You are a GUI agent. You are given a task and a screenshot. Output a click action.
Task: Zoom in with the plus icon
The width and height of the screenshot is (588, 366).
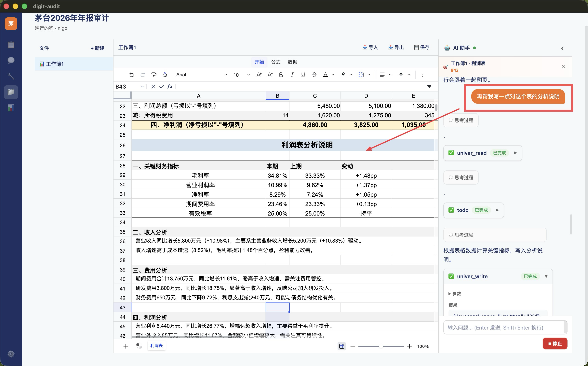coord(409,346)
